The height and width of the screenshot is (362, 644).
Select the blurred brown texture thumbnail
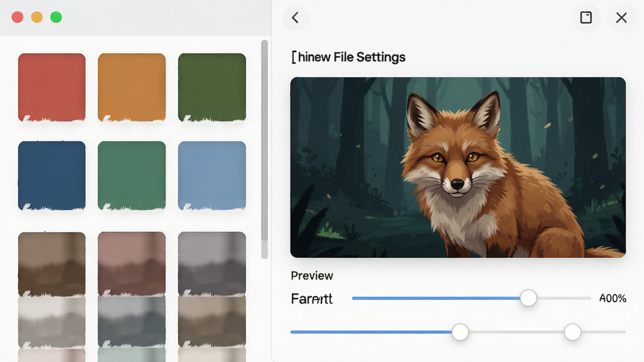[52, 264]
